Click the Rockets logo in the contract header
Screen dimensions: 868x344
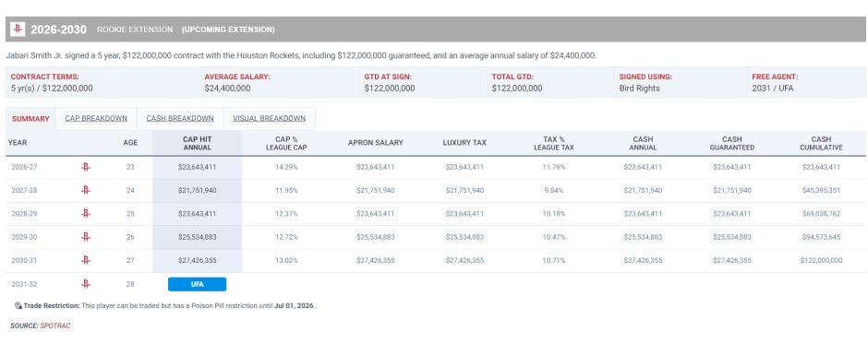18,30
